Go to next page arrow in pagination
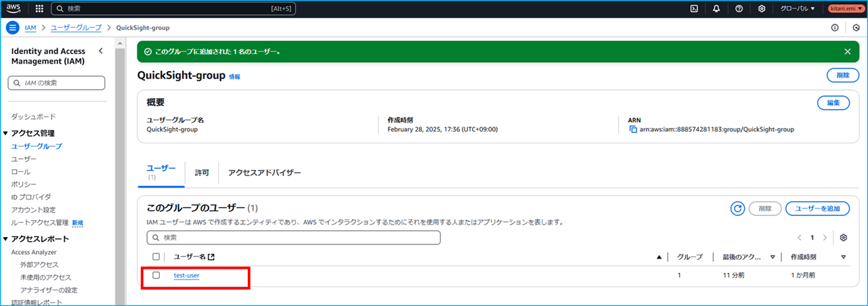This screenshot has height=306, width=868. coord(824,238)
